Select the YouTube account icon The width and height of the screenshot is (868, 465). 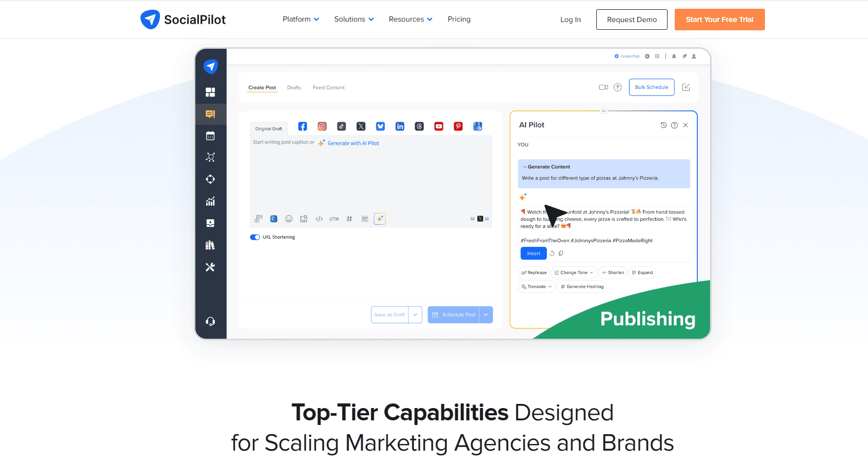click(439, 126)
